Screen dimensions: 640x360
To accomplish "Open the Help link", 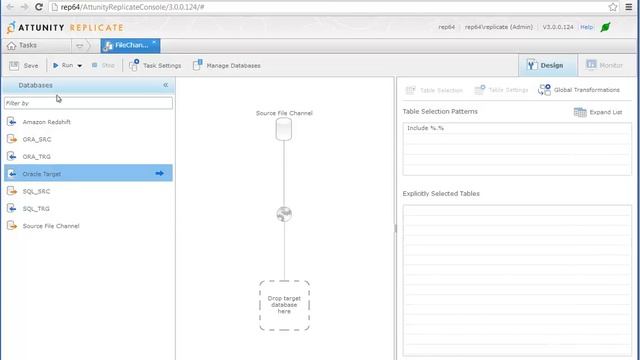I will pyautogui.click(x=586, y=27).
